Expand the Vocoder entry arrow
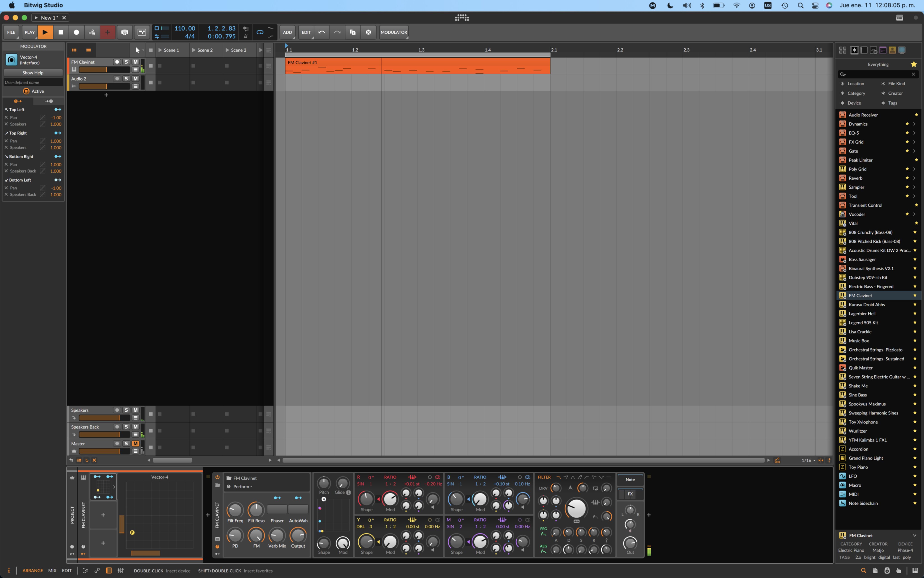 [914, 214]
